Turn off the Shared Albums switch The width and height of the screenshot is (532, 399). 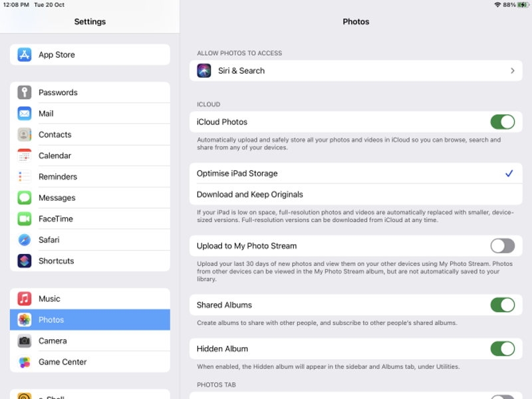(502, 305)
